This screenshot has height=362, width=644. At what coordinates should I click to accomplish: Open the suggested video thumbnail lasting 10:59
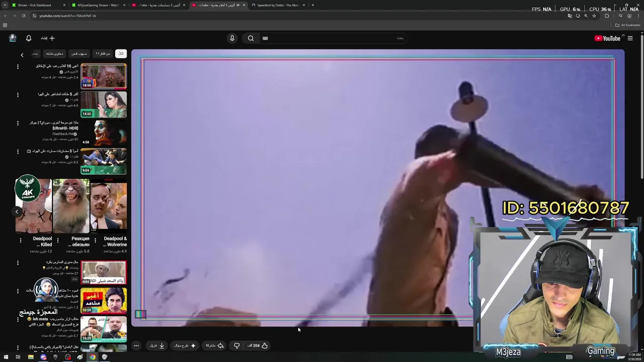[x=104, y=301]
